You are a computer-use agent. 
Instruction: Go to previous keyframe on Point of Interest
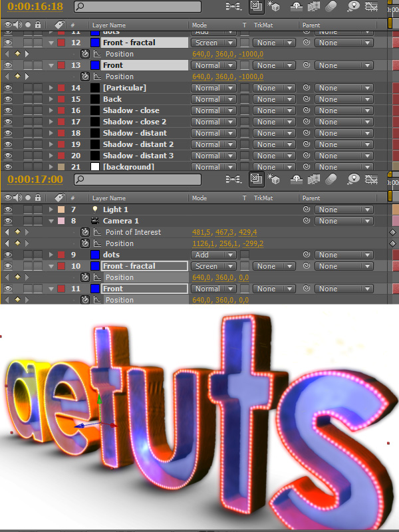[x=8, y=232]
